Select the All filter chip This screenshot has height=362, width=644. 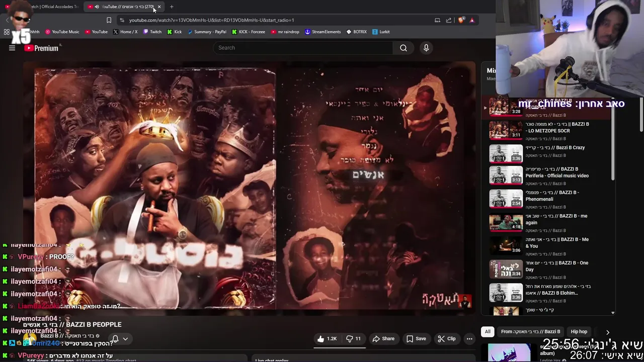click(488, 332)
